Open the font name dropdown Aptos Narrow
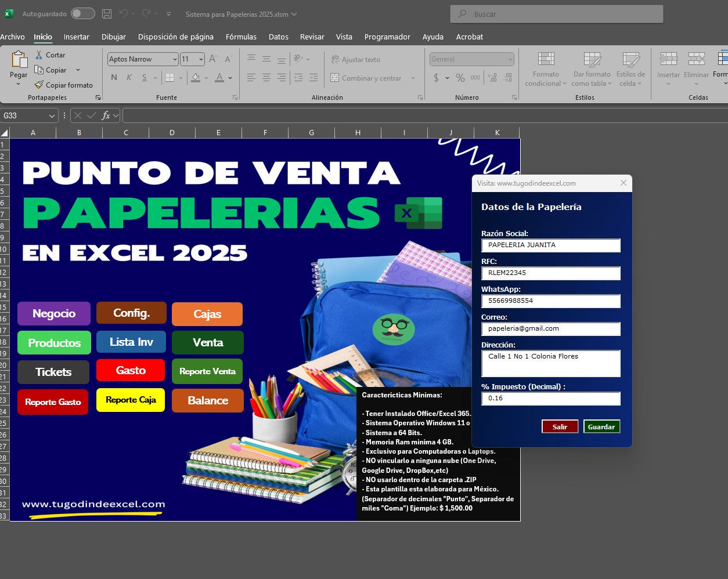Viewport: 728px width, 579px height. [x=175, y=59]
